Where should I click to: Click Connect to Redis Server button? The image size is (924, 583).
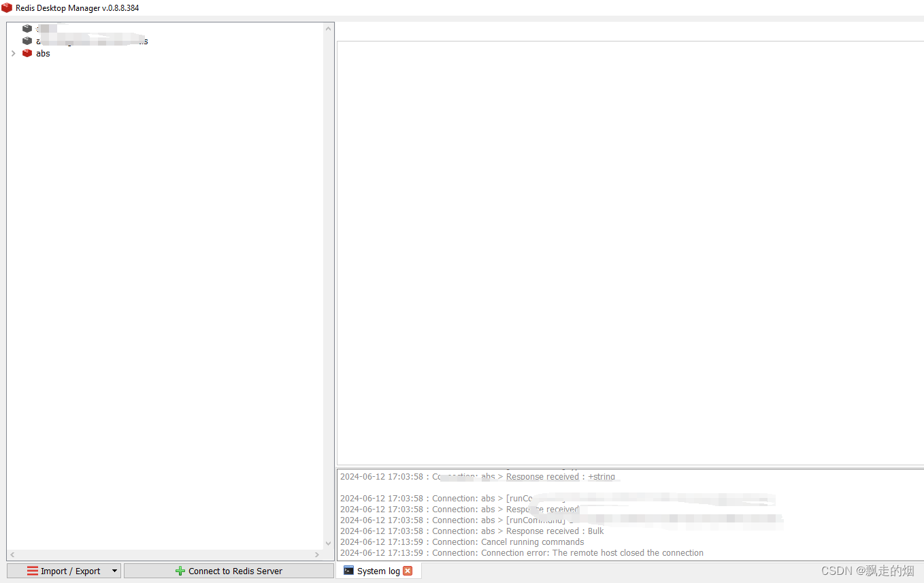[229, 571]
